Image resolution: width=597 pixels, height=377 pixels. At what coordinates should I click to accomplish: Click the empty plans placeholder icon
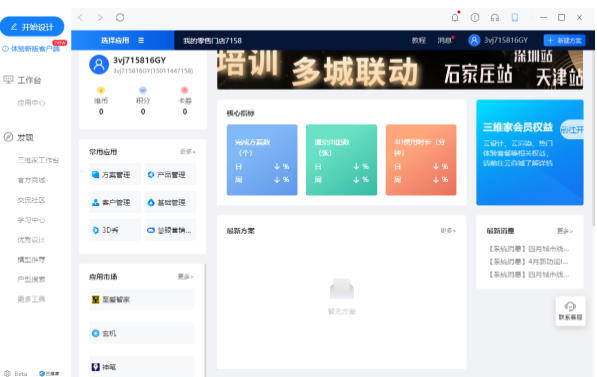(342, 289)
